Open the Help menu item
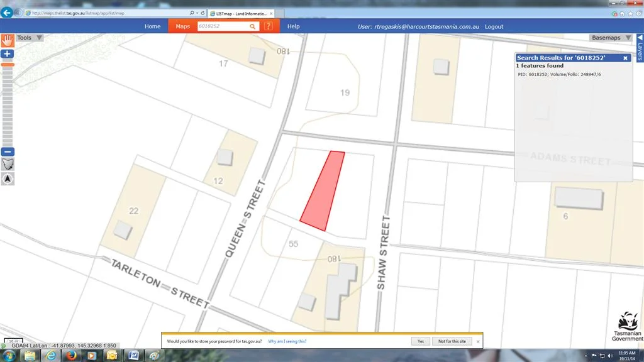This screenshot has height=362, width=644. (293, 26)
